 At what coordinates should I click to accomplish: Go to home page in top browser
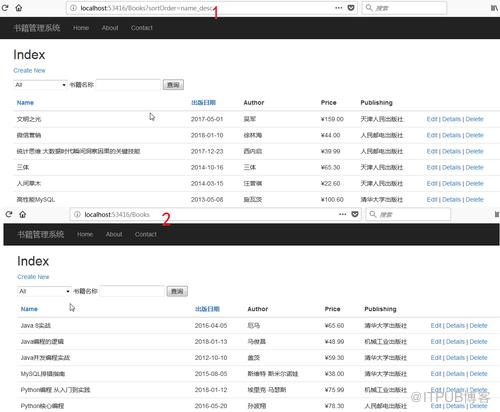pos(19,8)
